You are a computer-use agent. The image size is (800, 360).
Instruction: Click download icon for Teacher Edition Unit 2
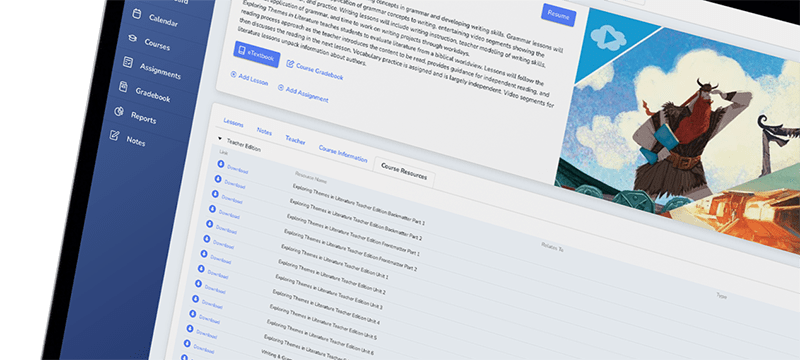(x=206, y=239)
